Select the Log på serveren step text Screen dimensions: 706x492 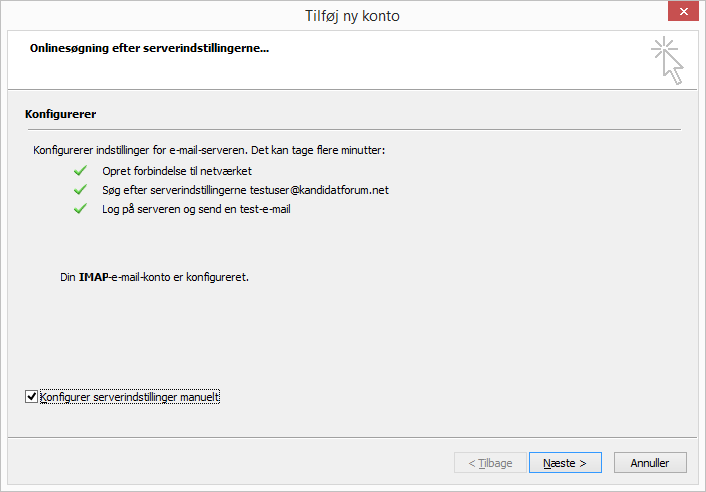pyautogui.click(x=196, y=210)
